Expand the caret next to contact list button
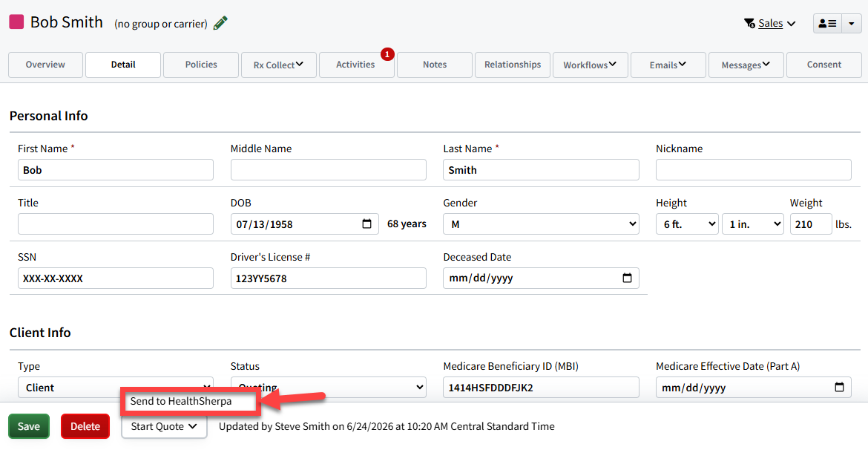868x450 pixels. click(852, 23)
